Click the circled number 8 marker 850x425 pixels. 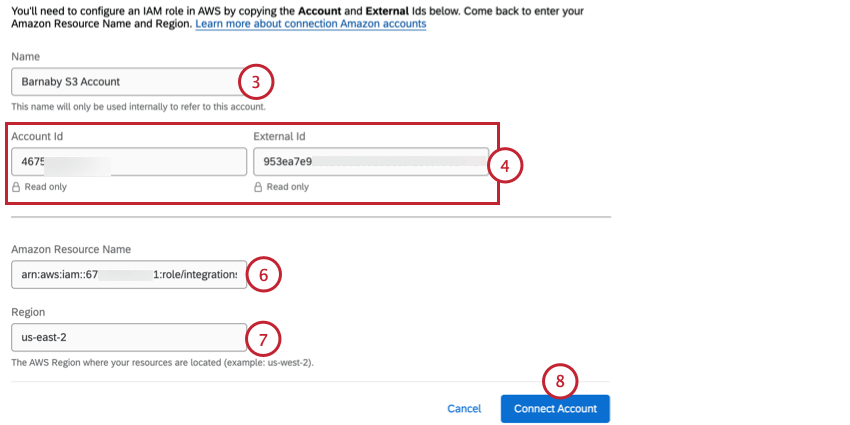[560, 382]
